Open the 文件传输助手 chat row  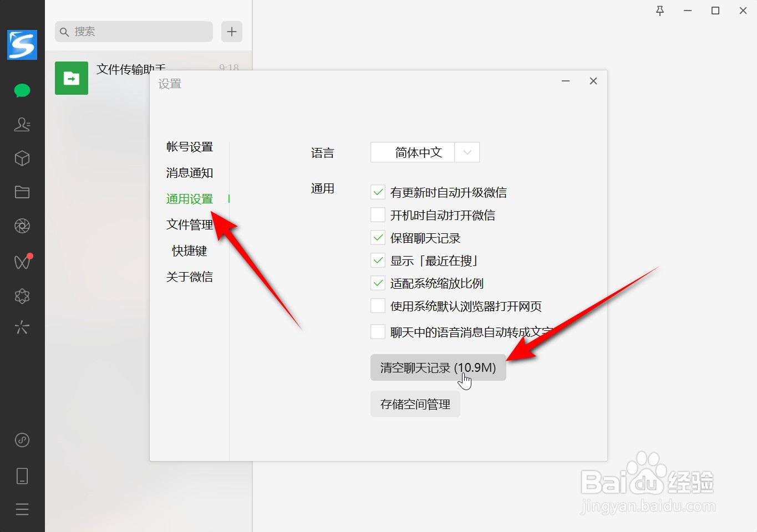[149, 78]
